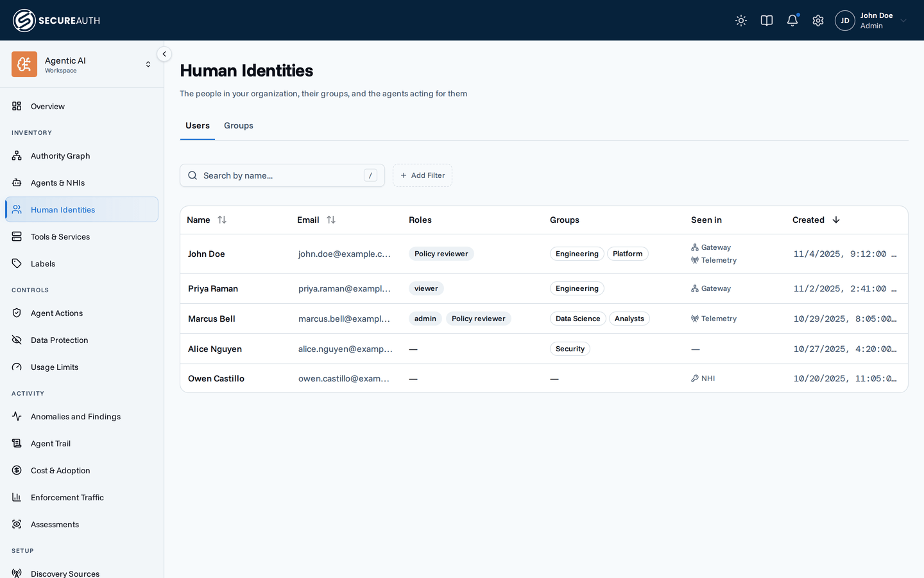The image size is (924, 578).
Task: Click the Anomalies and Findings pulse icon
Action: click(x=17, y=417)
